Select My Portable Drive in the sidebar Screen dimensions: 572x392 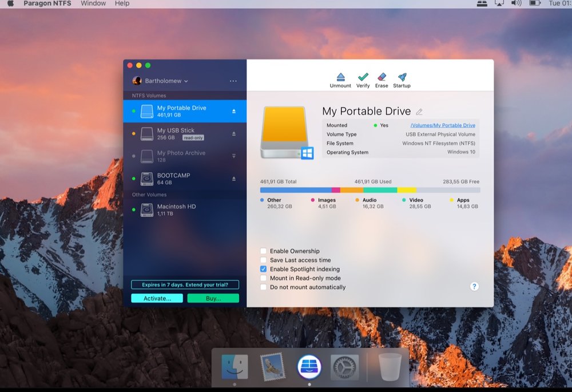click(185, 111)
